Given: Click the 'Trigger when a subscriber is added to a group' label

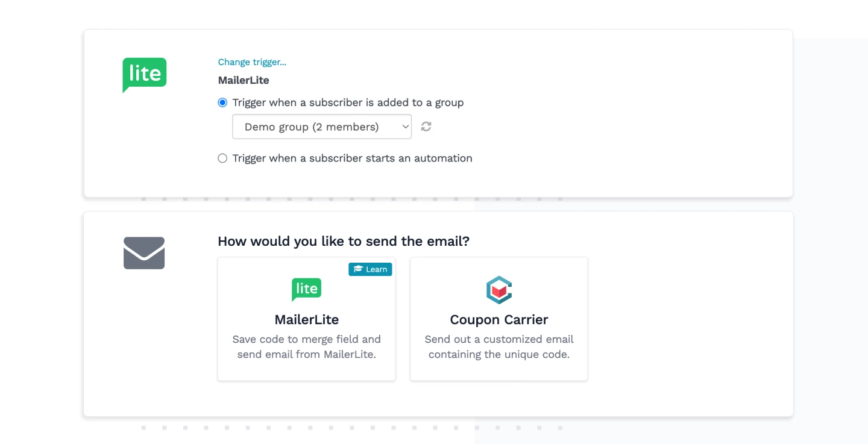Looking at the screenshot, I should tap(348, 102).
